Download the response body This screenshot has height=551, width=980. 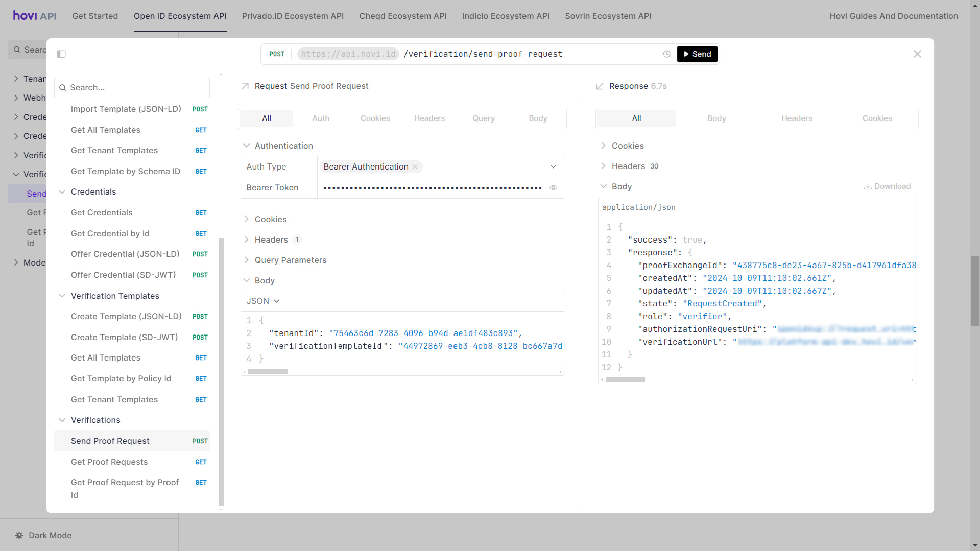pos(887,186)
